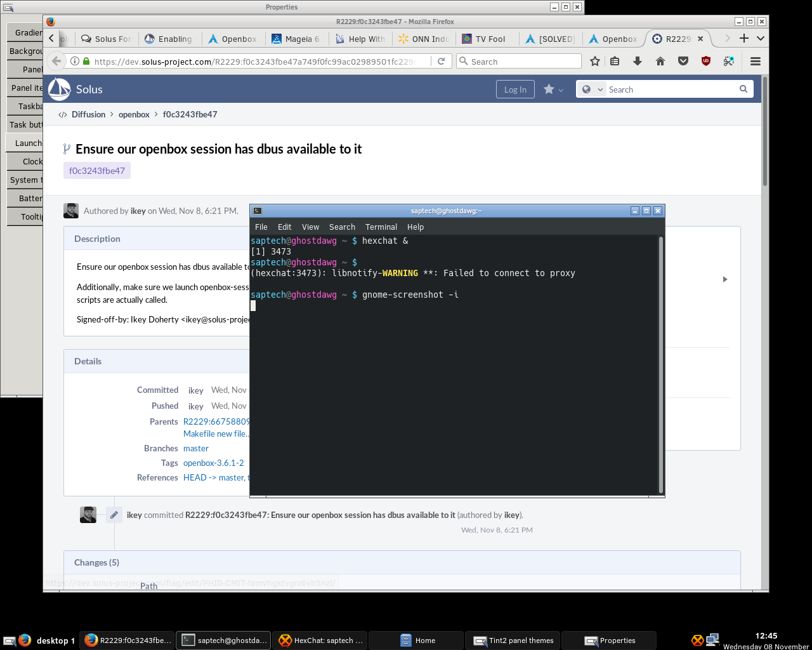
Task: Open the terminal Edit menu
Action: click(x=284, y=227)
